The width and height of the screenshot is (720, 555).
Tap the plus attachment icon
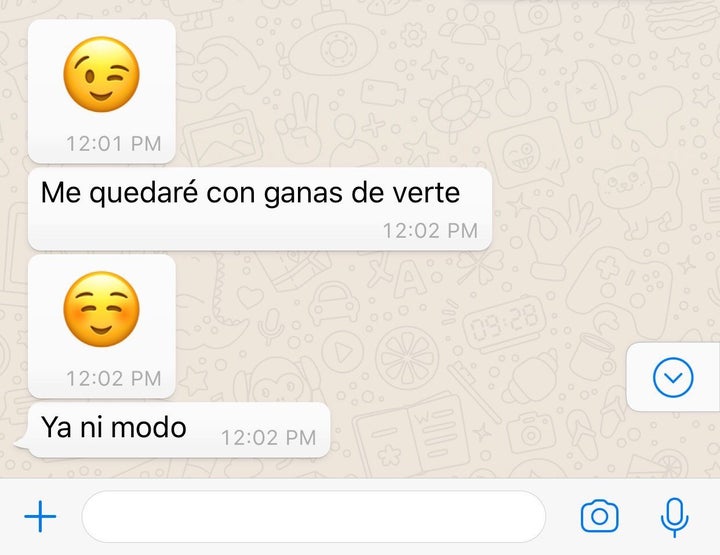(40, 516)
